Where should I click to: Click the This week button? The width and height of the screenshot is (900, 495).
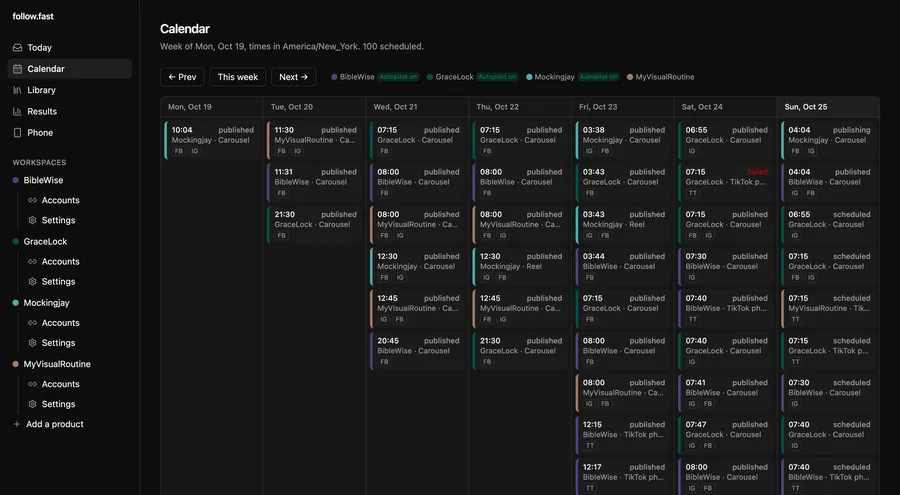pos(238,77)
